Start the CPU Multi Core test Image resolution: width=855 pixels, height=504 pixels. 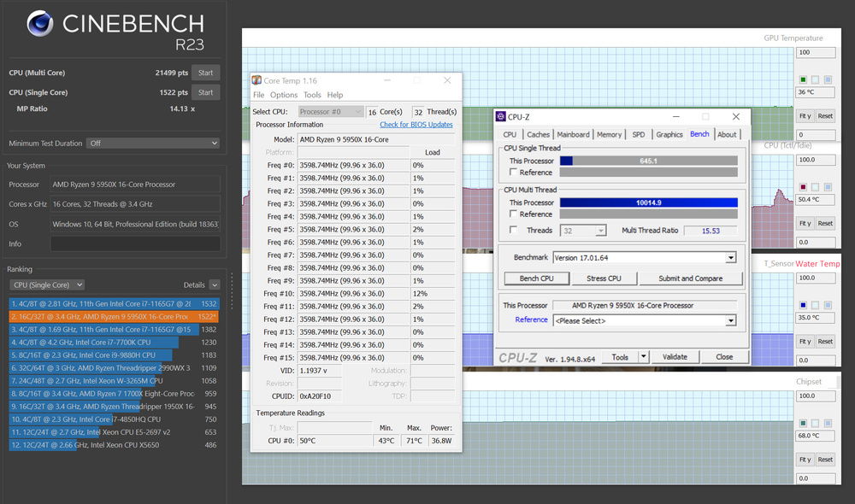(205, 73)
